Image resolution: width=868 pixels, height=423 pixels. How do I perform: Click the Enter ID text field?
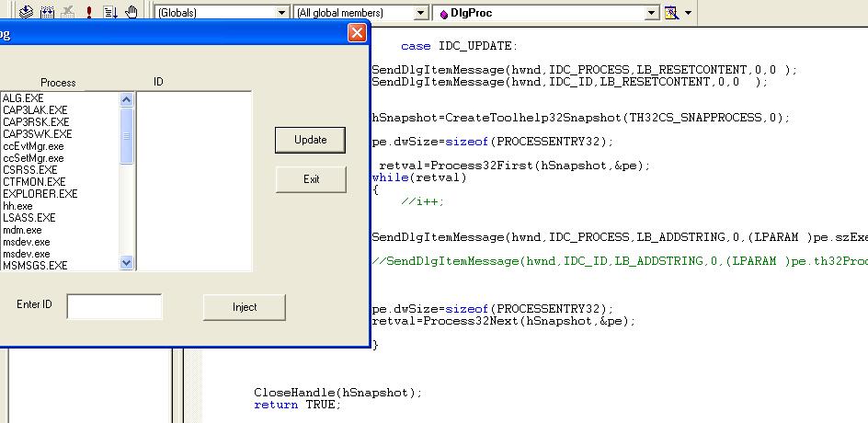(115, 306)
